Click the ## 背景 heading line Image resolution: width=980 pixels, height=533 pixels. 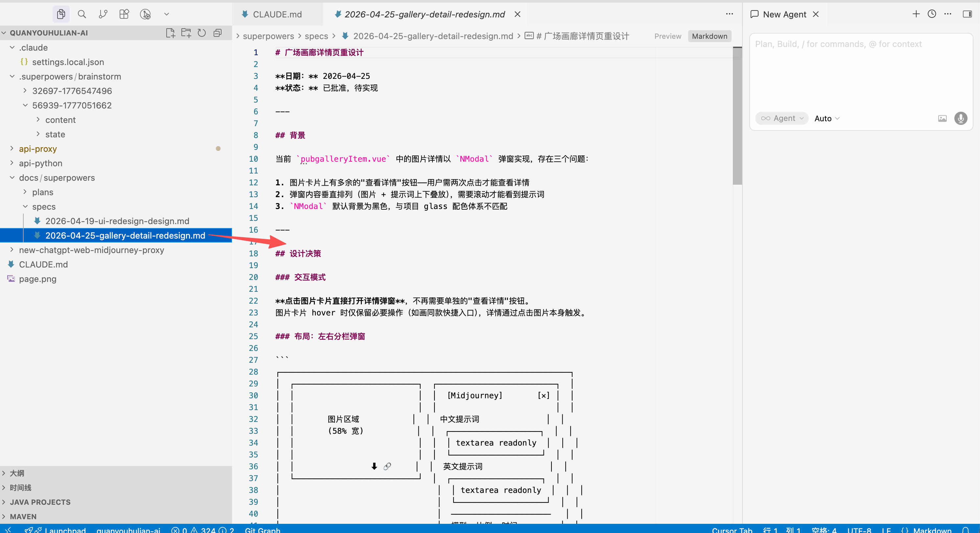click(x=290, y=135)
